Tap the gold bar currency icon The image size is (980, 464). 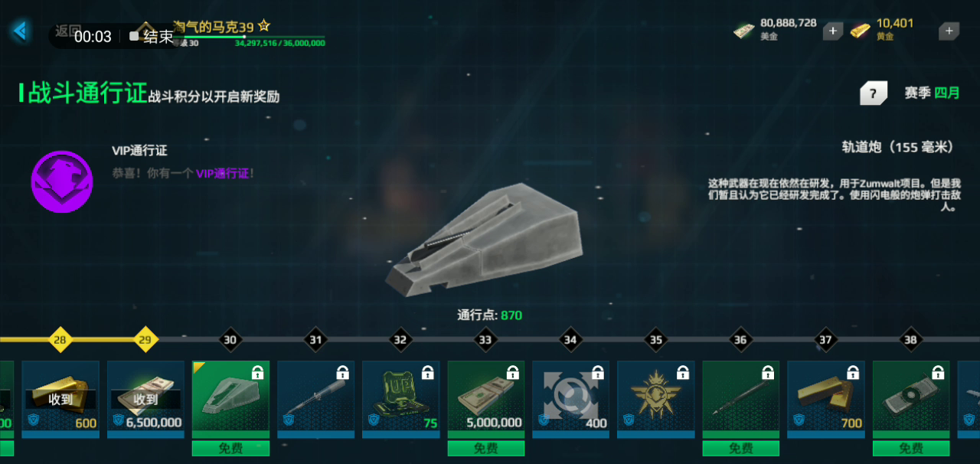861,31
